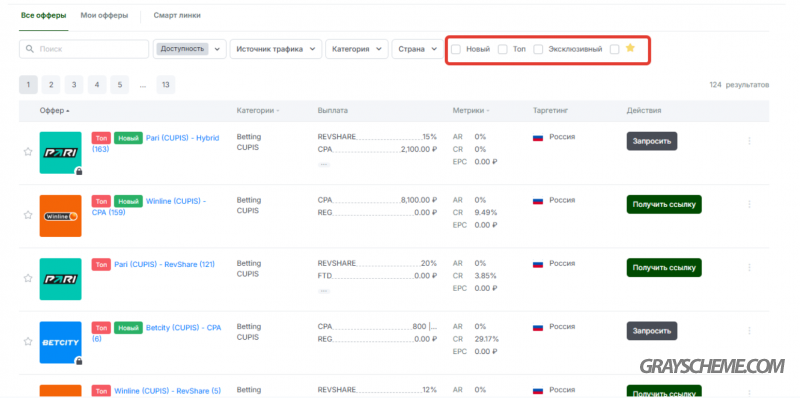Go to page 4
Viewport: 800px width, 398px height.
click(97, 85)
